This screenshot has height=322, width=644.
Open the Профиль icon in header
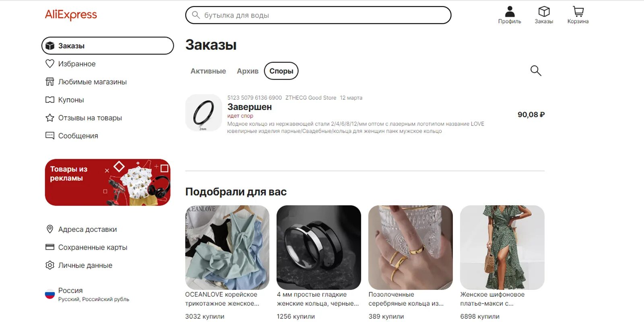click(510, 15)
